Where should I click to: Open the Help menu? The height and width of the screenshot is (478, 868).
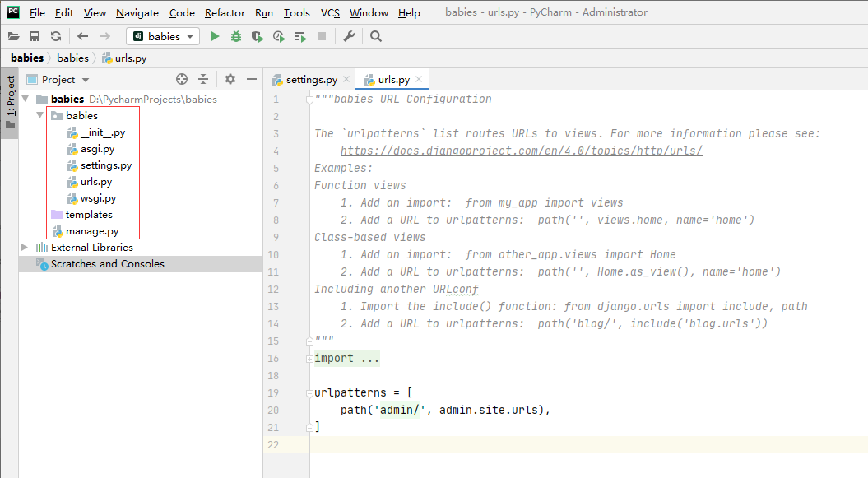(409, 12)
